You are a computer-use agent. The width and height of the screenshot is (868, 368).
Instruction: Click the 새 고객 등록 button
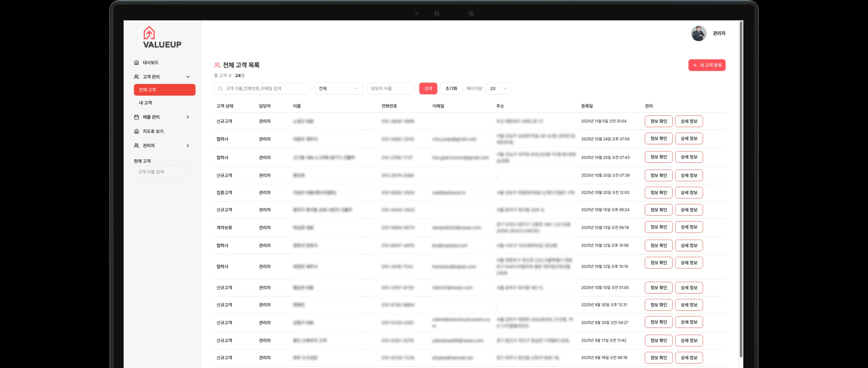coord(707,65)
